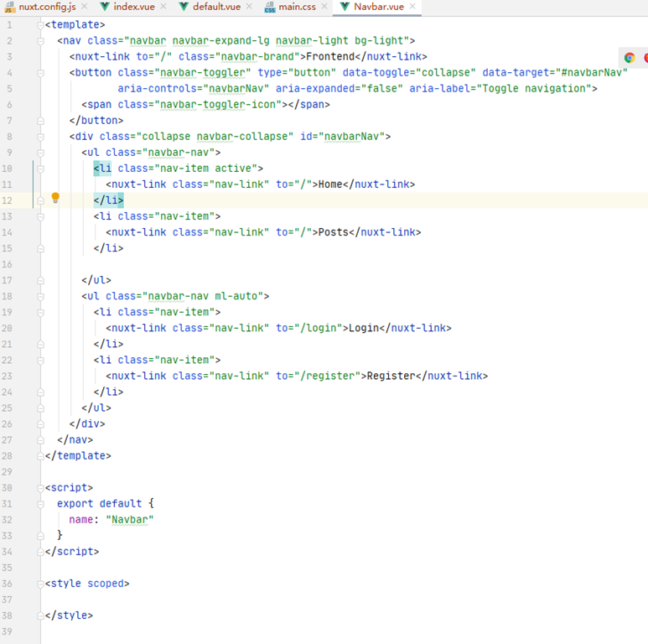Viewport: 648px width, 644px height.
Task: Click the "nav-item active" class value
Action: click(x=206, y=169)
